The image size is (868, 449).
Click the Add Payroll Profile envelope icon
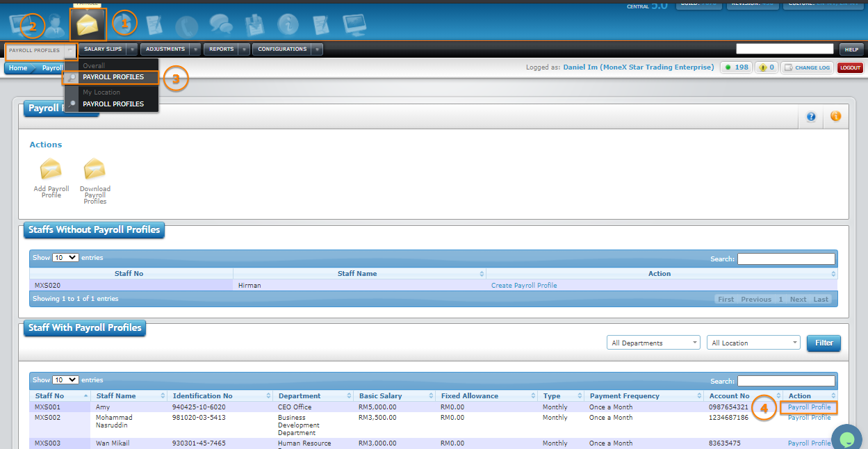51,169
